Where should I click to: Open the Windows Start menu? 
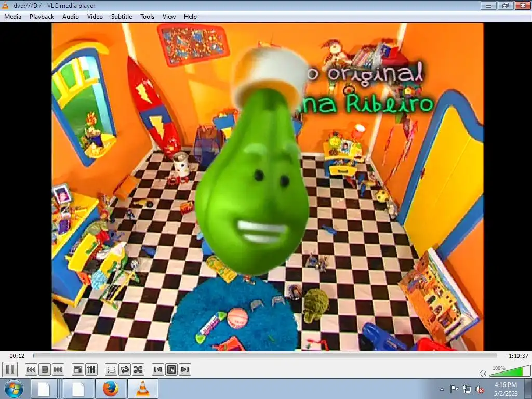14,389
